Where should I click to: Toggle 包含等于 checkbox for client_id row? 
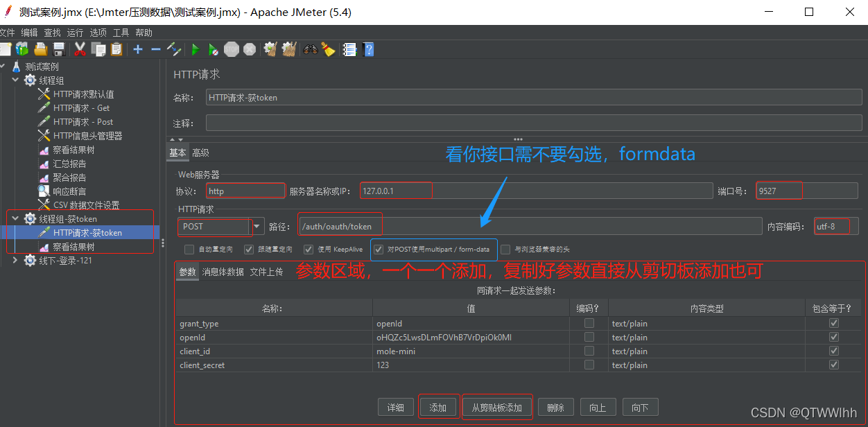[834, 351]
